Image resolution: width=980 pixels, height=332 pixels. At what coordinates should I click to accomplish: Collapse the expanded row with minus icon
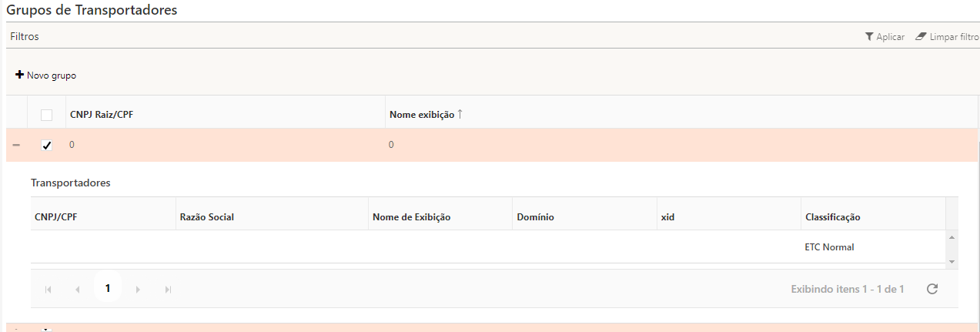[x=16, y=145]
